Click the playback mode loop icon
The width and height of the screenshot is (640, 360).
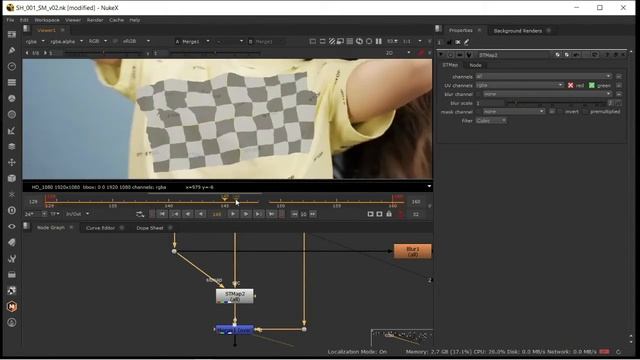[140, 214]
